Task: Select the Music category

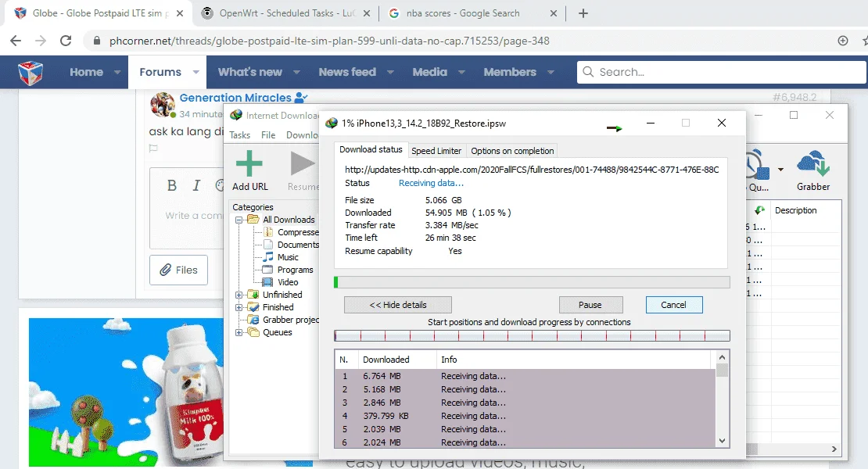Action: [x=281, y=257]
